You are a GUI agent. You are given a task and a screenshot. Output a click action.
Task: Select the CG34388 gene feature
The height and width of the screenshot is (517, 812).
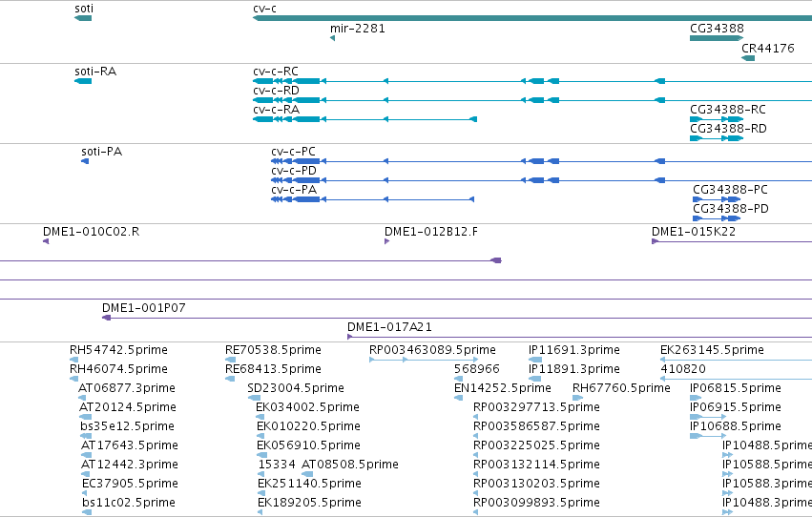click(x=717, y=38)
